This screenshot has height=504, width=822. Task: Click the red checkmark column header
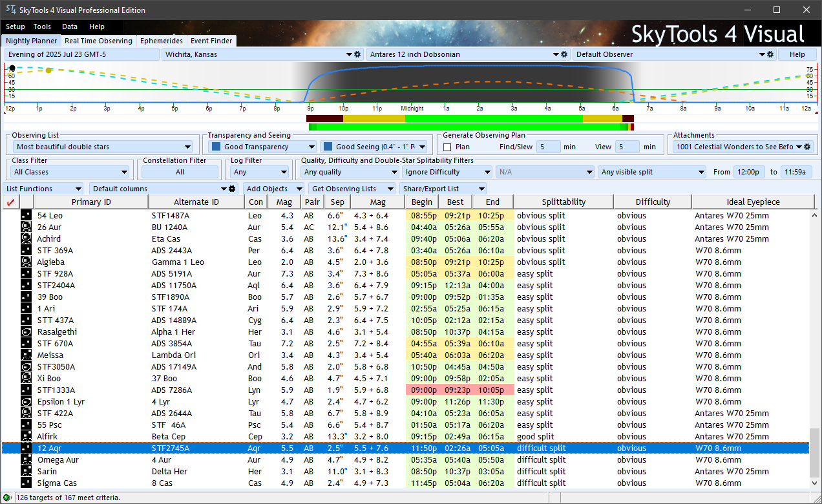[x=10, y=202]
